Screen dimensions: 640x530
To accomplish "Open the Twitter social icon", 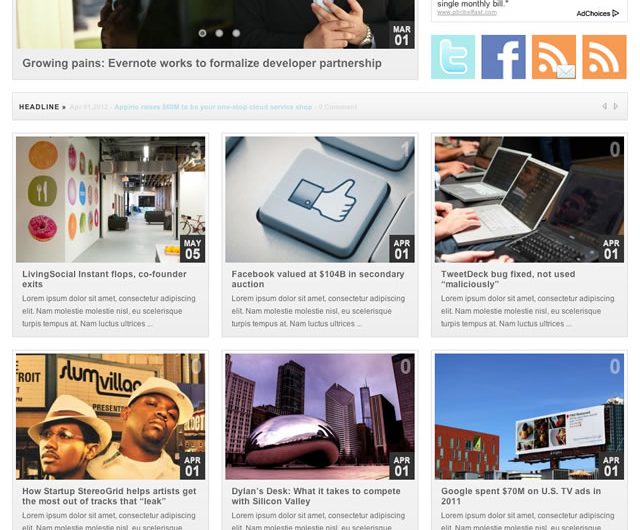I will tap(453, 57).
